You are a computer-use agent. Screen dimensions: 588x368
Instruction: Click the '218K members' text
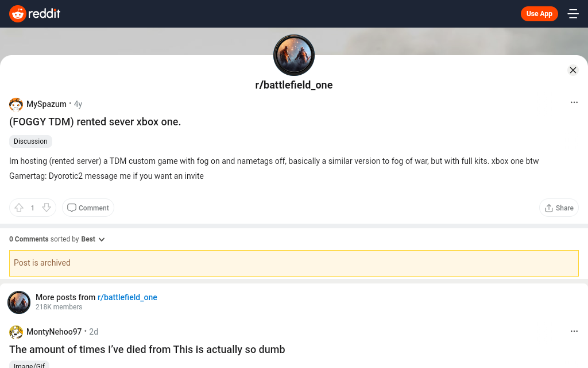click(x=59, y=307)
